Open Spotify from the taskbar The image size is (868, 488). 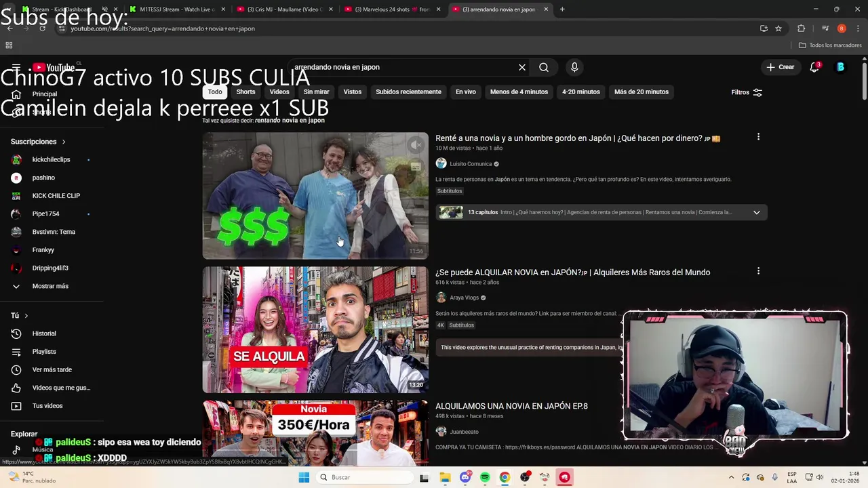[x=485, y=477]
